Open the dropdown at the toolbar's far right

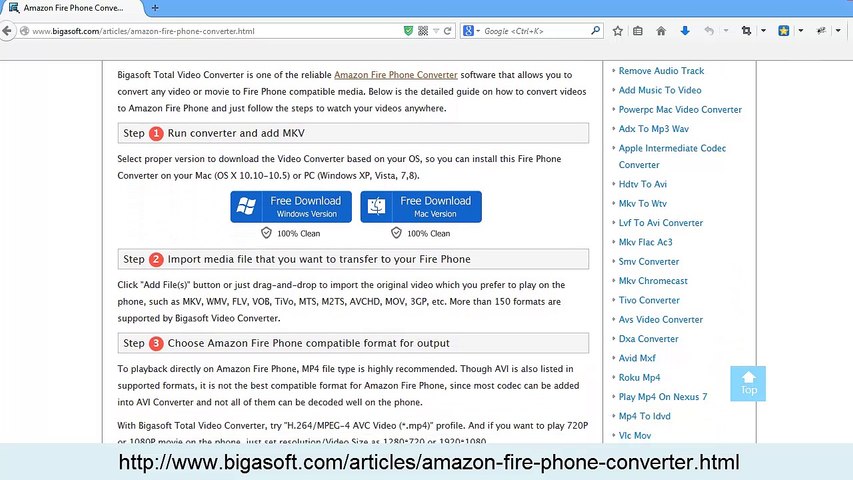[838, 30]
